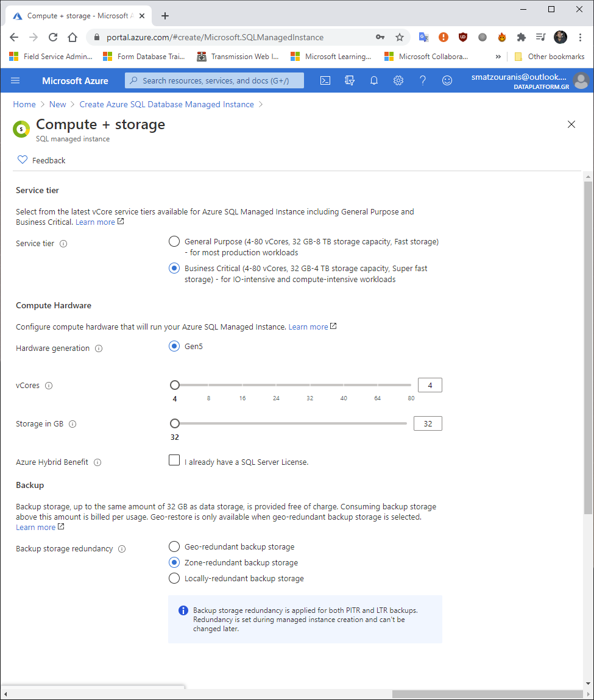Select the General Purpose service tier
This screenshot has width=594, height=700.
(174, 241)
